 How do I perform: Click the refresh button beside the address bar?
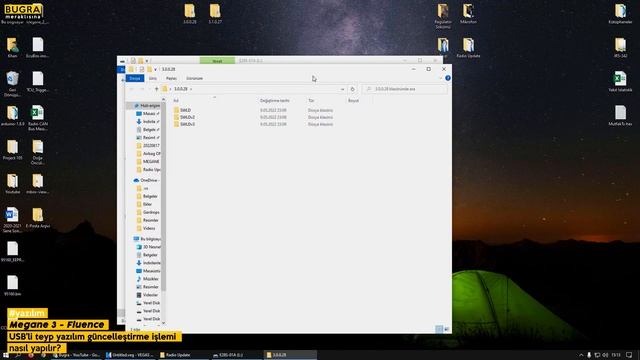coord(353,89)
